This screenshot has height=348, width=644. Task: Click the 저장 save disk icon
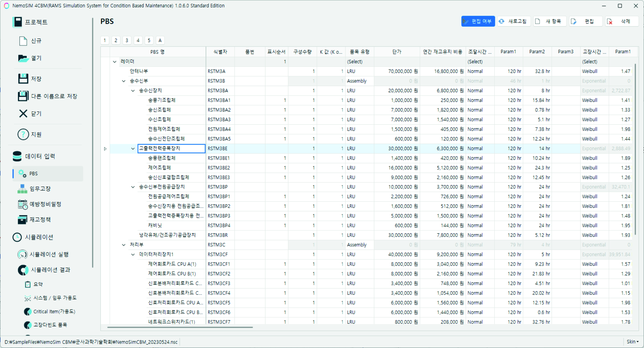coord(23,79)
